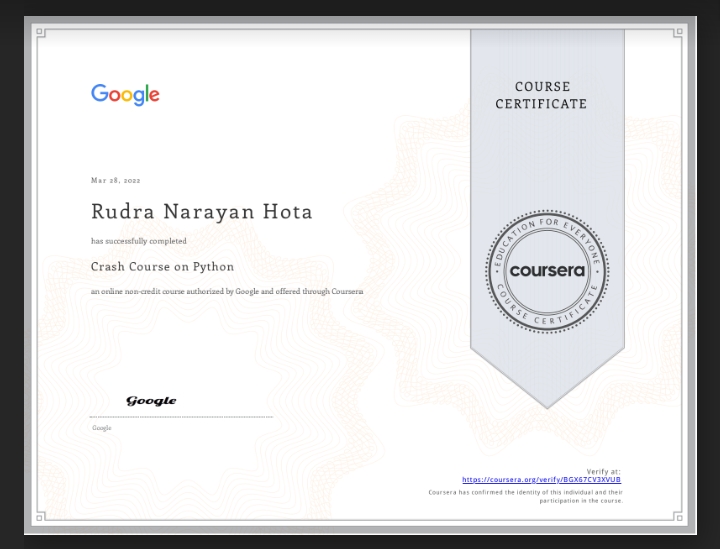Click the bold Google signature
The width and height of the screenshot is (720, 549).
(x=151, y=401)
